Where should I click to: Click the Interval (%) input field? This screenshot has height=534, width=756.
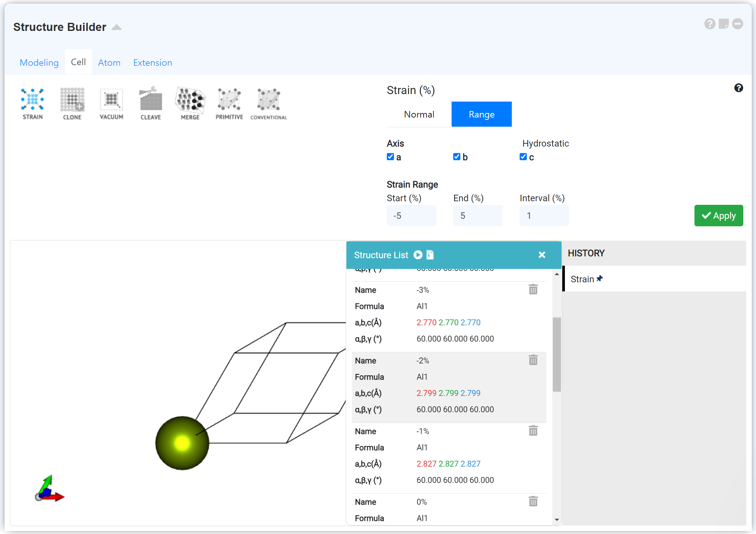[x=544, y=216]
